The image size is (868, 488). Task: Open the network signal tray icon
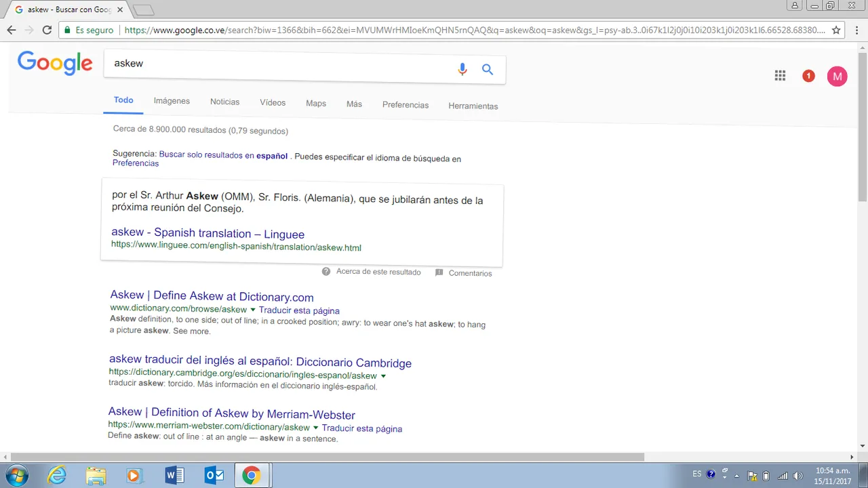coord(783,475)
